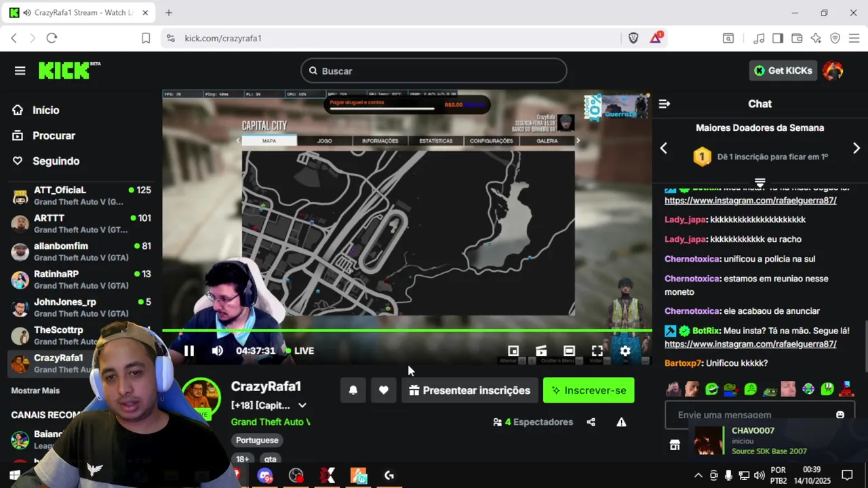Expand stream title chevron under CrazyRafa1
The width and height of the screenshot is (868, 488).
pyautogui.click(x=302, y=405)
